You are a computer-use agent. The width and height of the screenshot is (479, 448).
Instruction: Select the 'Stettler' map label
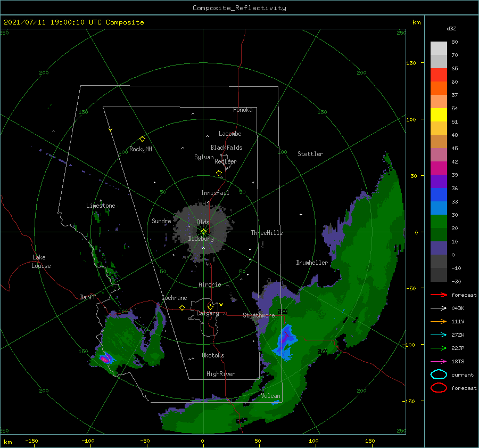(x=310, y=154)
